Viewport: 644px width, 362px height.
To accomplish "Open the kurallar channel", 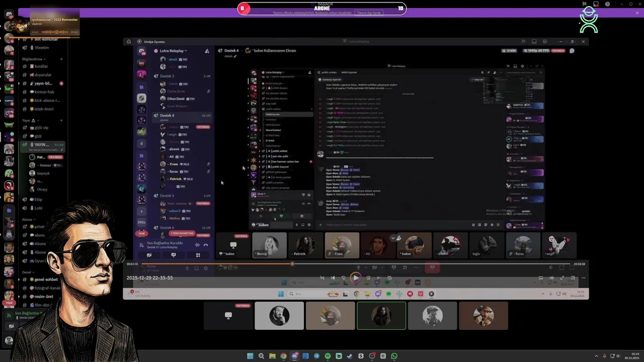I will (x=43, y=66).
